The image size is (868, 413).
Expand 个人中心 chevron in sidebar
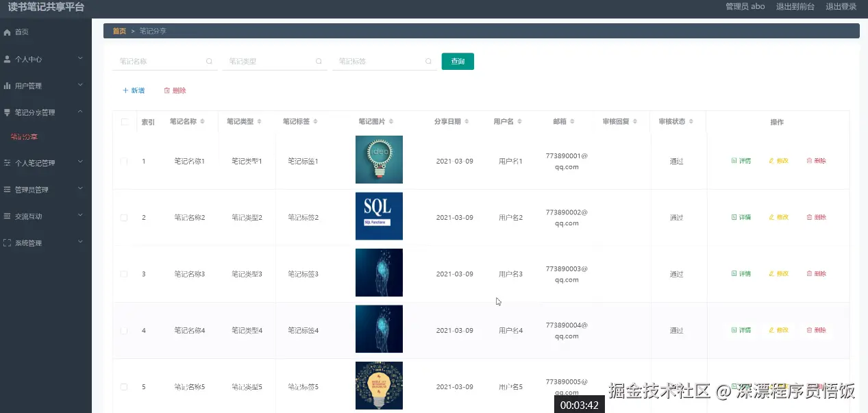point(80,58)
